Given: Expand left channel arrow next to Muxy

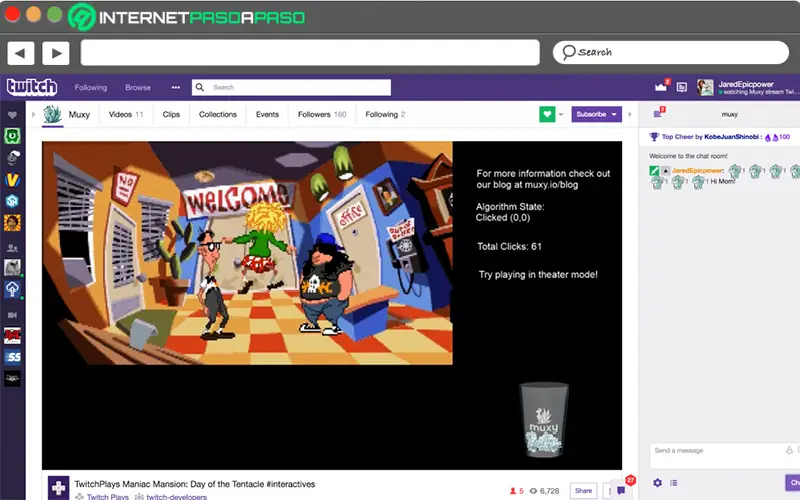Looking at the screenshot, I should [33, 114].
